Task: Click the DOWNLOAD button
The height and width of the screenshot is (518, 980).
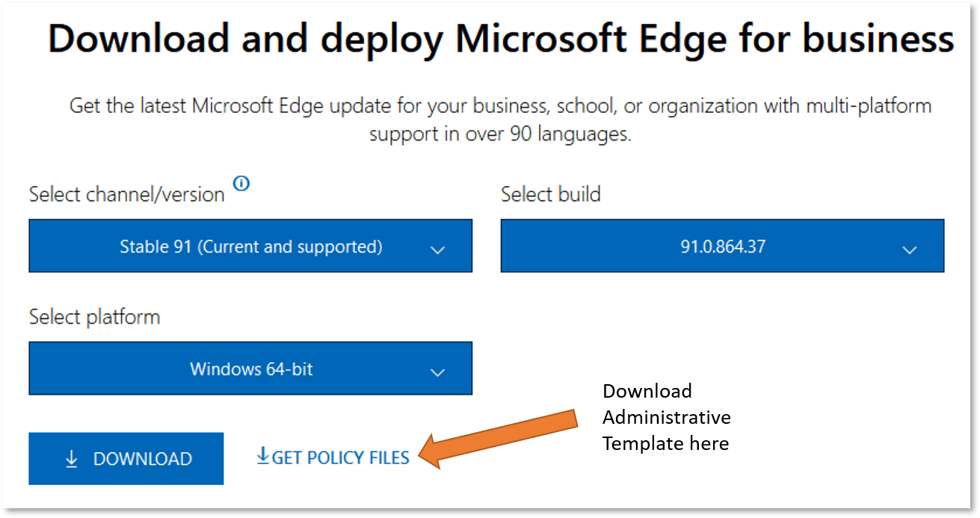Action: click(126, 458)
